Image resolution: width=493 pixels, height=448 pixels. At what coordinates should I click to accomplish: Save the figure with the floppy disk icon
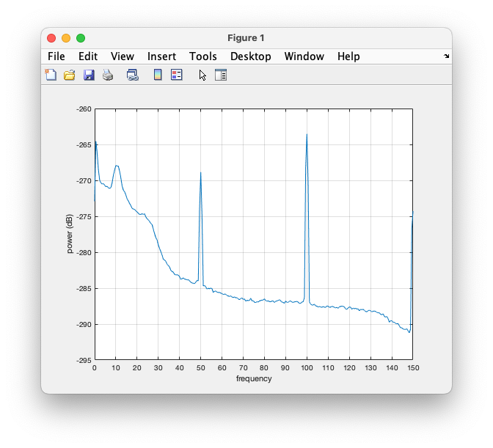[89, 75]
